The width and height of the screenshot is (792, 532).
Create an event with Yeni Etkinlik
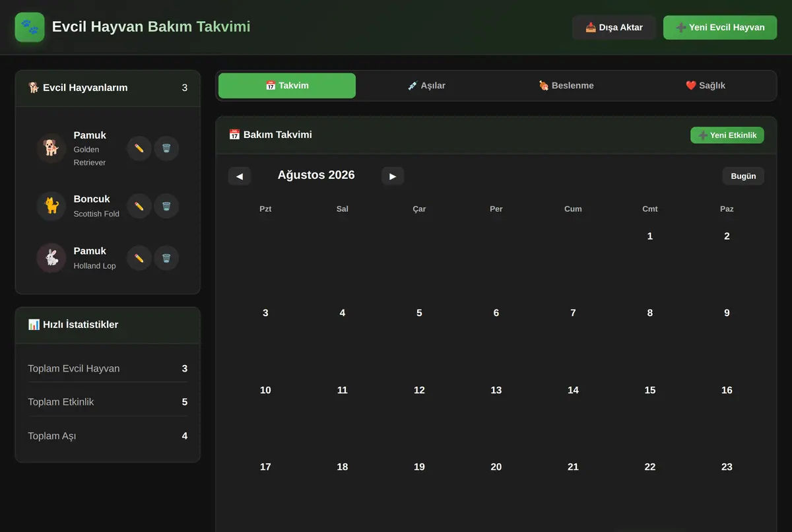[727, 135]
